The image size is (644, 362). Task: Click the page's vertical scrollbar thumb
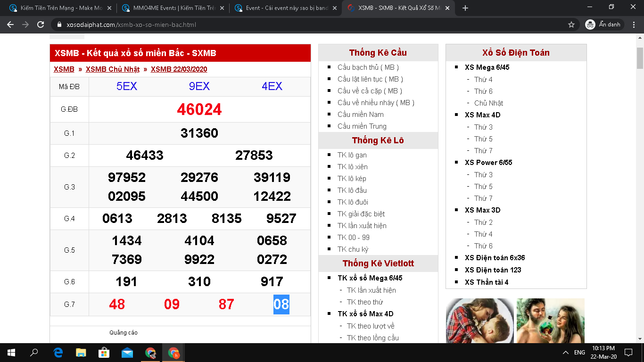(640, 58)
